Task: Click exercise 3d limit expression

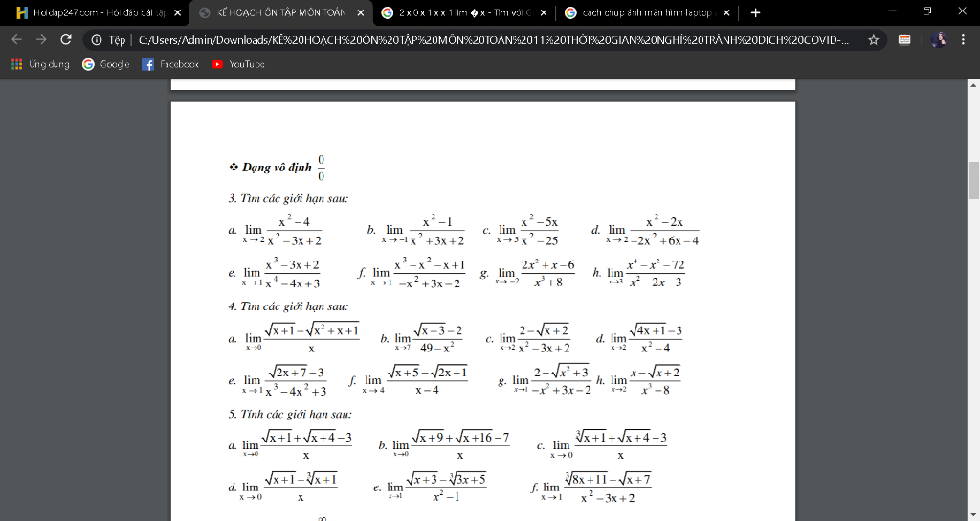Action: (652, 231)
